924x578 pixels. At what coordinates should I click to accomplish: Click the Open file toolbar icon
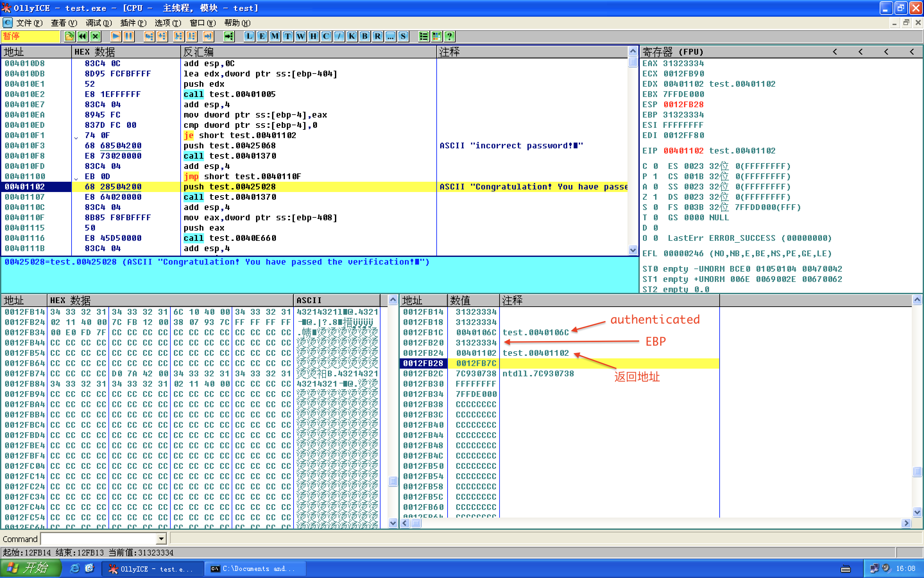[70, 36]
